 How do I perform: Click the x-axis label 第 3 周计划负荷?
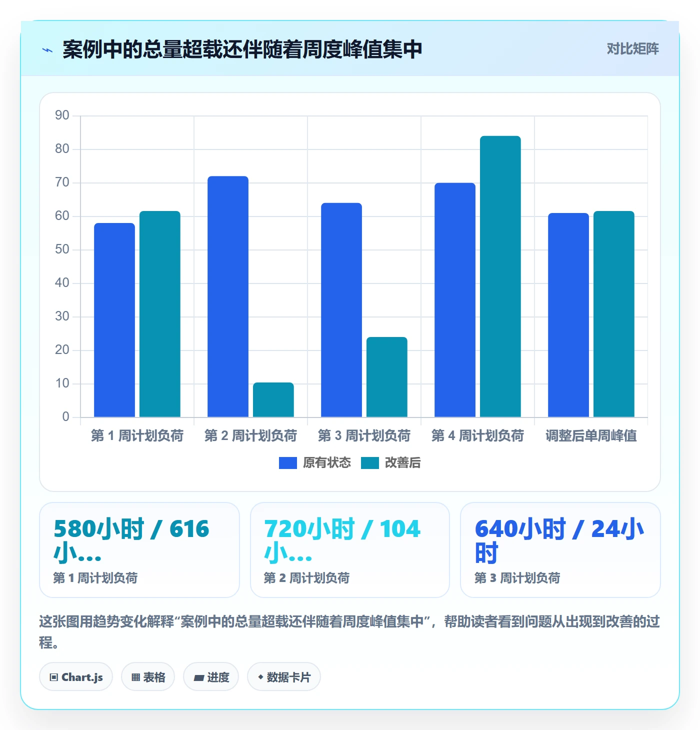(364, 436)
